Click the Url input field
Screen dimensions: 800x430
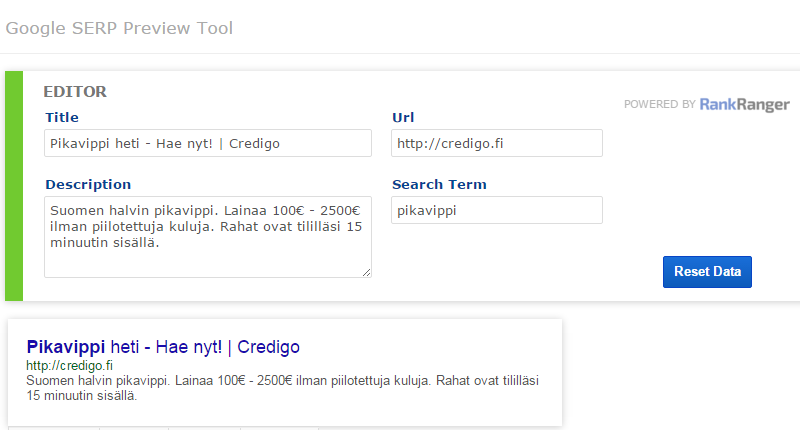click(x=496, y=143)
